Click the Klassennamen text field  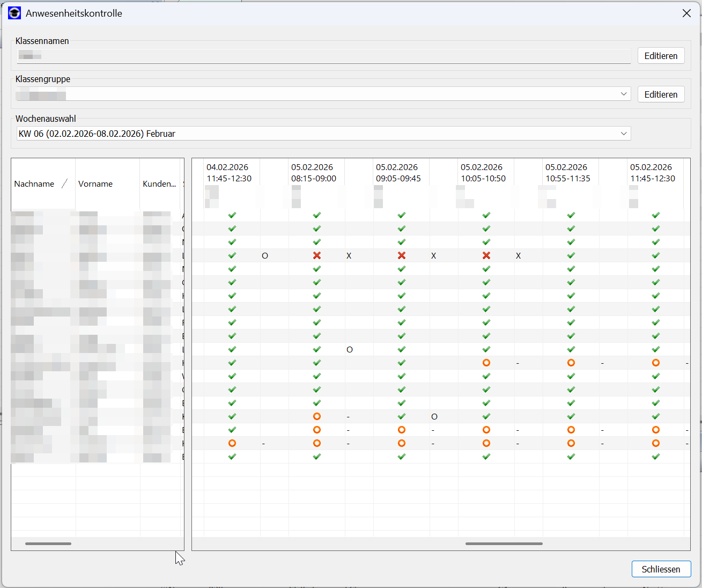324,56
